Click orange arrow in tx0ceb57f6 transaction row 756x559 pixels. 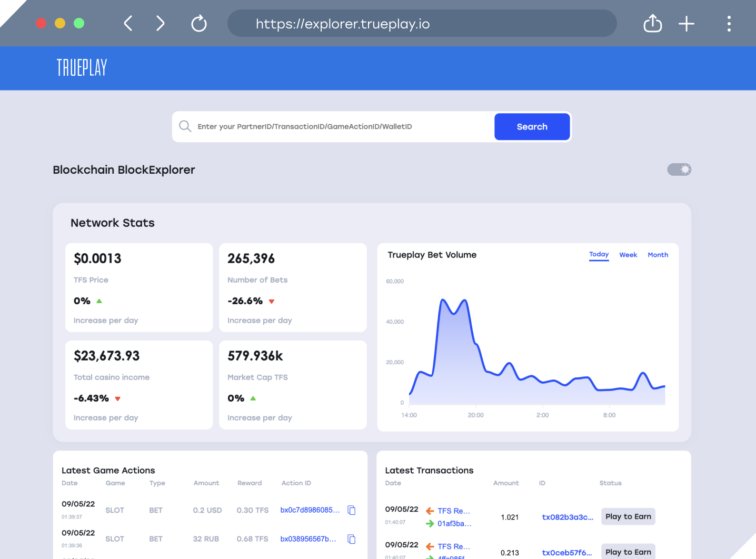coord(430,546)
